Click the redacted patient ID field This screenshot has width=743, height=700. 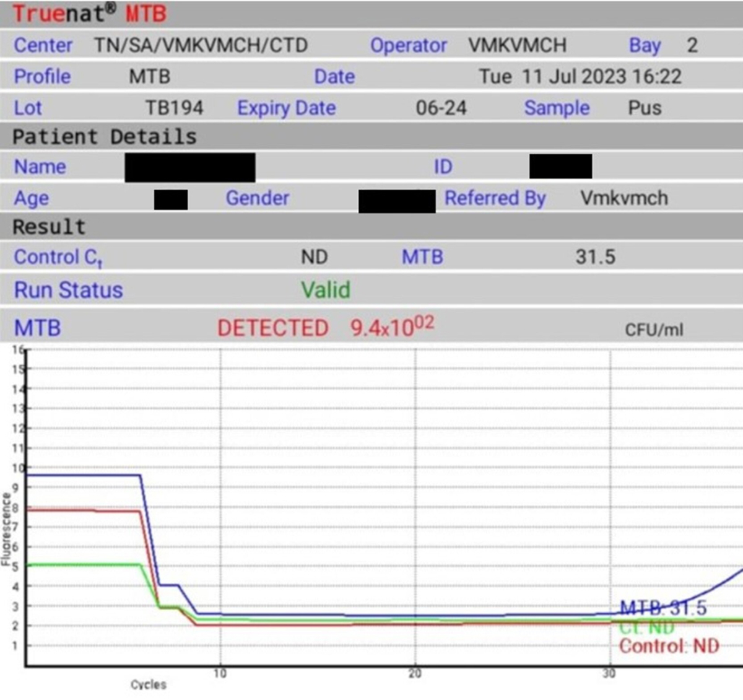(x=560, y=167)
